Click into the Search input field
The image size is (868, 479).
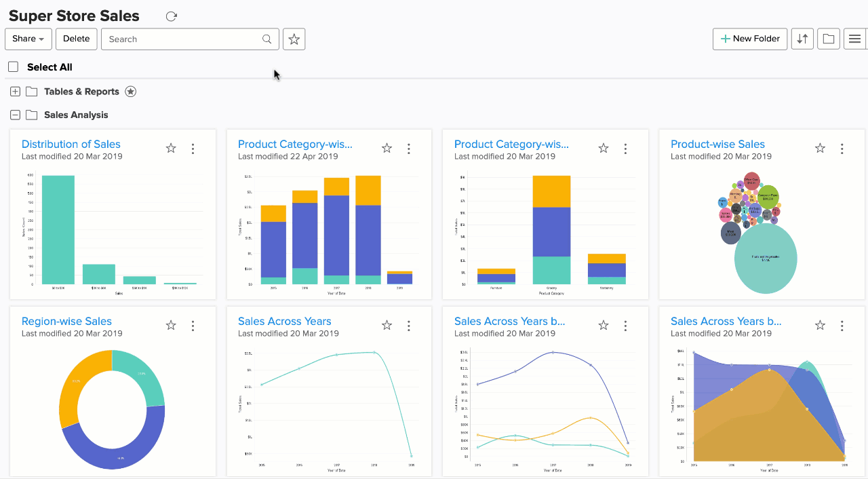(183, 39)
